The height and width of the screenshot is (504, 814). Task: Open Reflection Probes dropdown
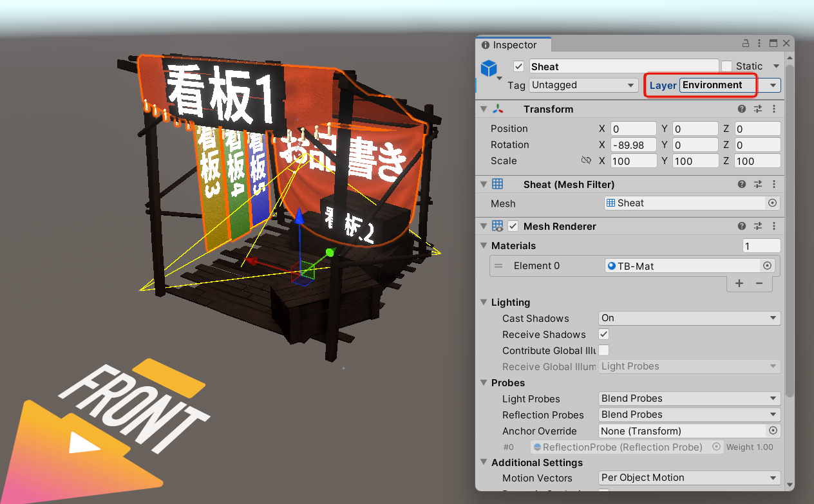point(690,415)
